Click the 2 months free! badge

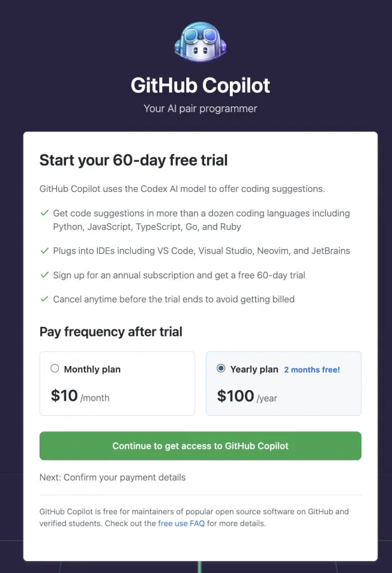click(312, 370)
